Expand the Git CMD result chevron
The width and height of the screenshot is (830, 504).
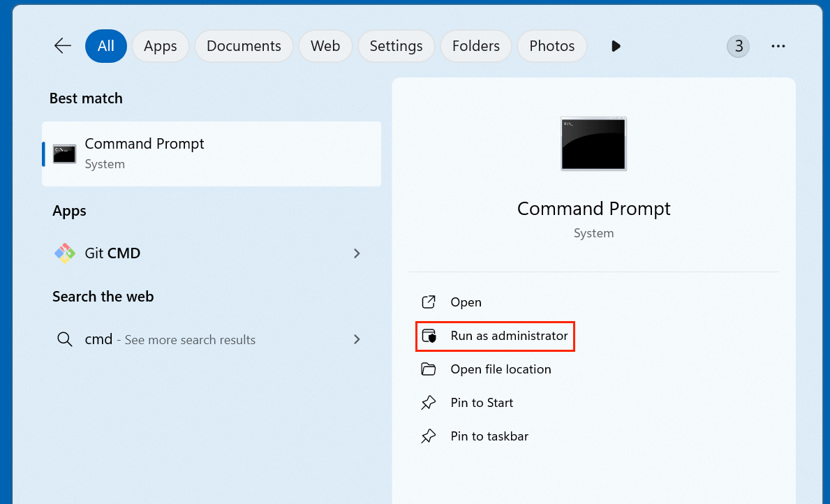(357, 253)
